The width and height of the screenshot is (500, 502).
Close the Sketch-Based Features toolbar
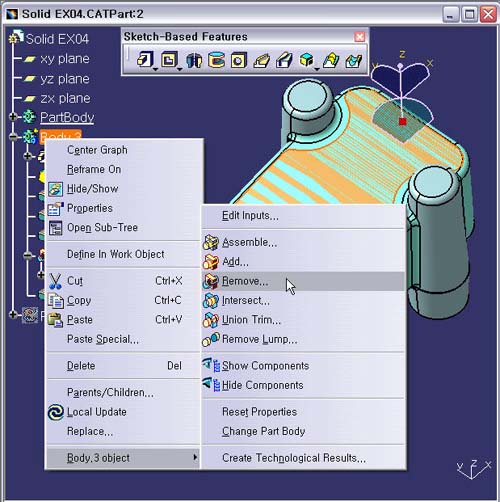[x=360, y=37]
